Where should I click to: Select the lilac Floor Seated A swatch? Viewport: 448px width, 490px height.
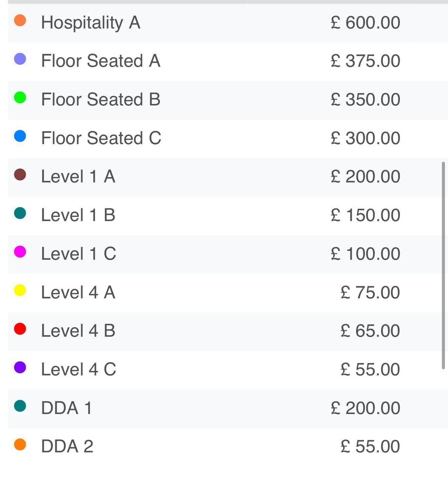20,59
